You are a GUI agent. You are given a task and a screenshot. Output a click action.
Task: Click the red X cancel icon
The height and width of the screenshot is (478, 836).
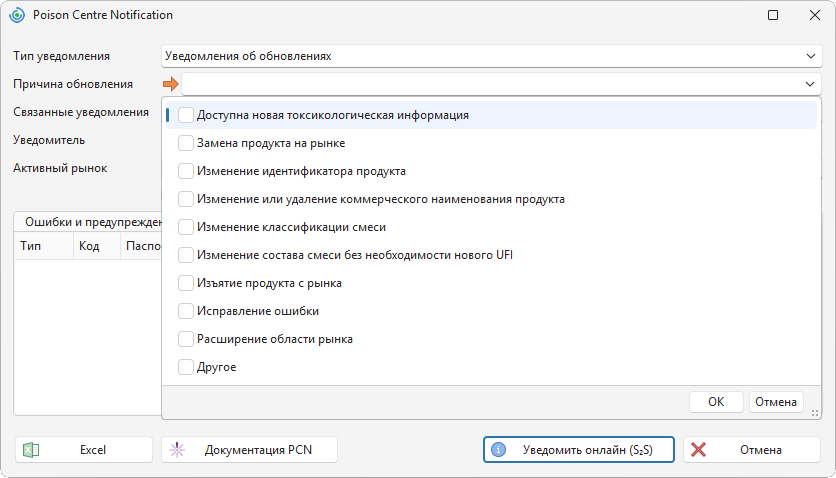[698, 450]
